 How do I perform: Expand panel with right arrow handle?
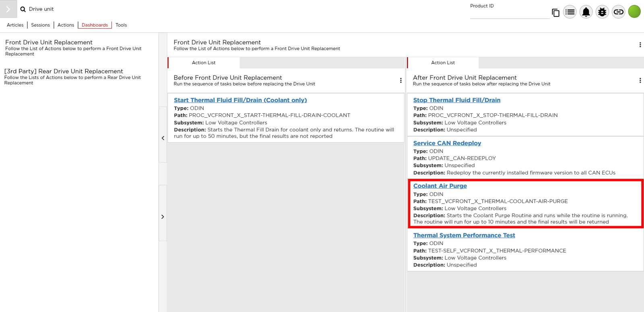[x=163, y=217]
